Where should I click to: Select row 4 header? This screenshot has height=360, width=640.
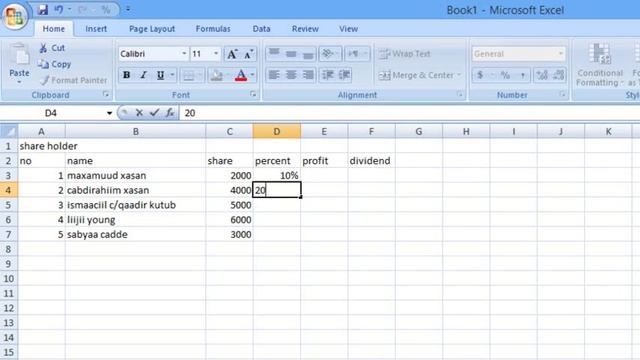(x=9, y=190)
